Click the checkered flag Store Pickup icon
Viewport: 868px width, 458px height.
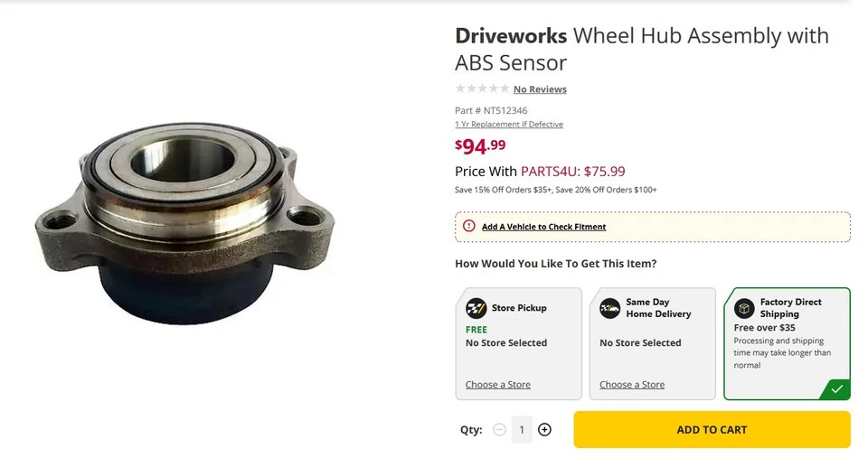(476, 309)
